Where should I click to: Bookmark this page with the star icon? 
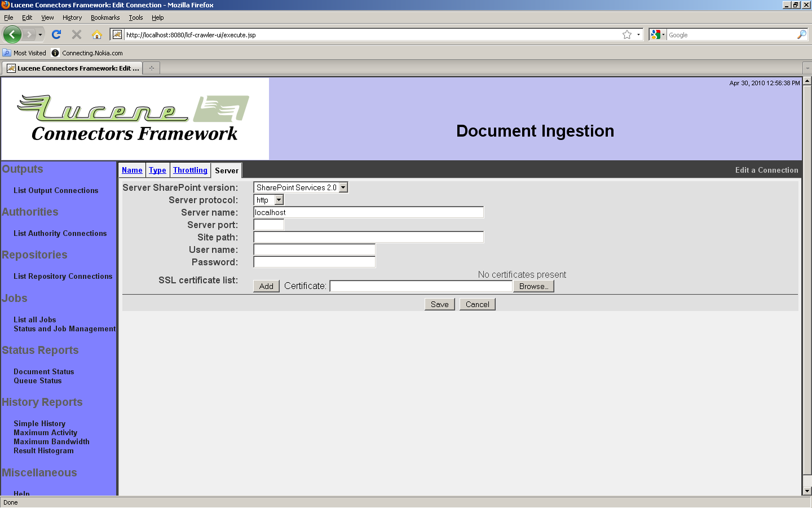point(626,34)
